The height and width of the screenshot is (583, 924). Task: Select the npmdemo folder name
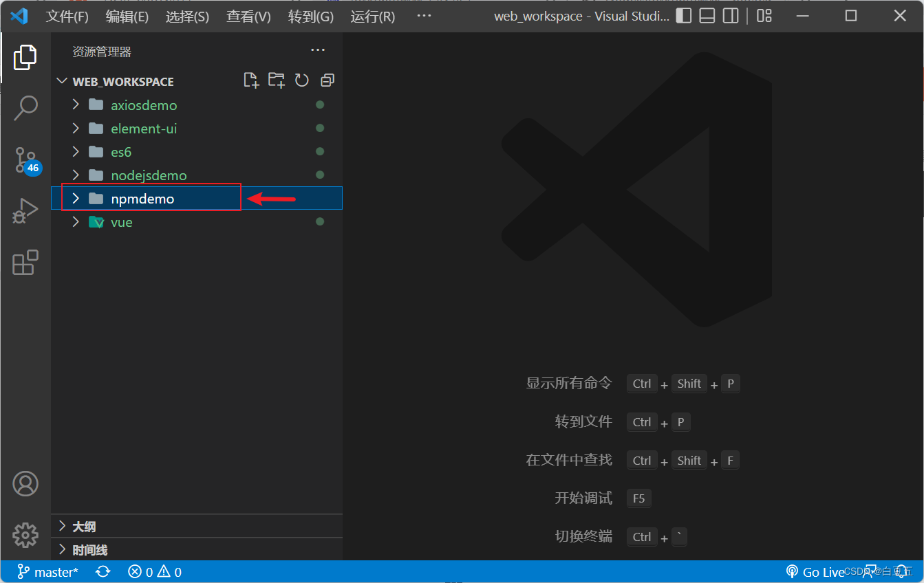[142, 199]
